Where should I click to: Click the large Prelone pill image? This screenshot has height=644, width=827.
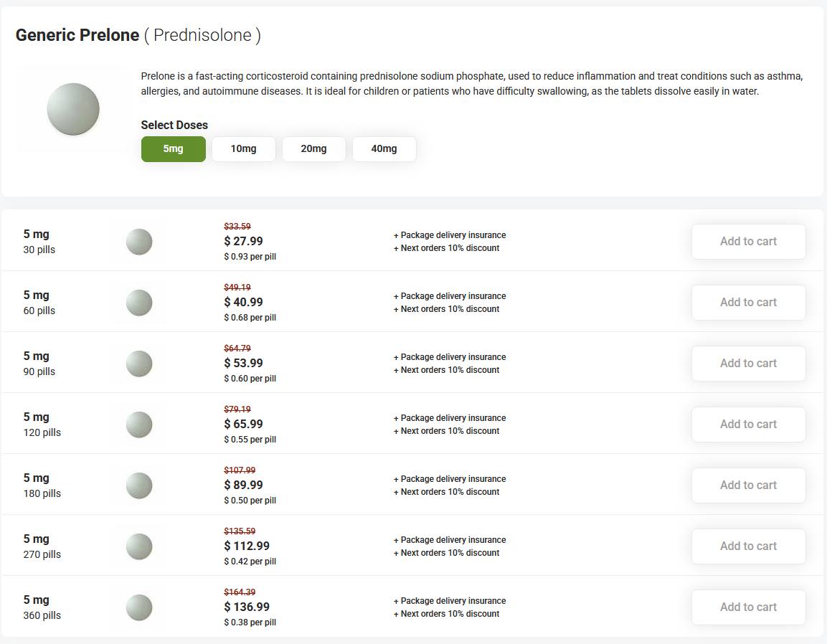(73, 109)
